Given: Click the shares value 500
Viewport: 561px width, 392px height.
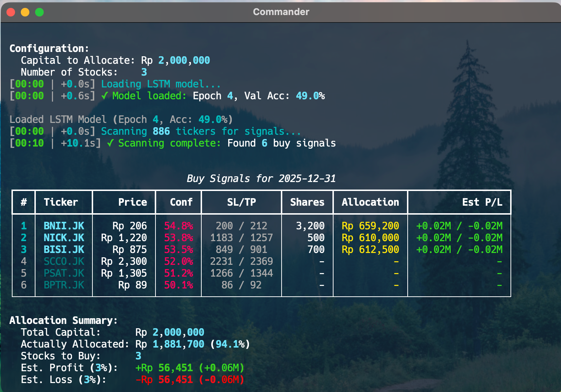Looking at the screenshot, I should click(316, 238).
